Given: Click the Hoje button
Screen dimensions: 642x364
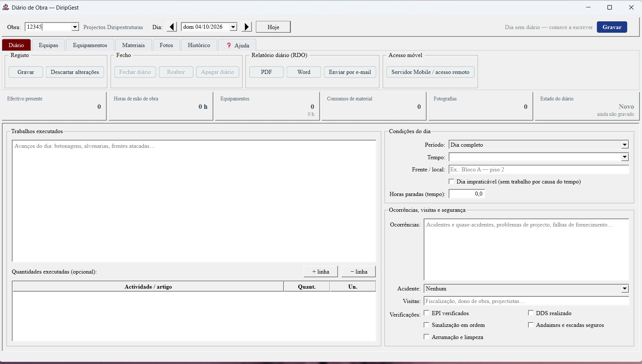Looking at the screenshot, I should tap(273, 27).
